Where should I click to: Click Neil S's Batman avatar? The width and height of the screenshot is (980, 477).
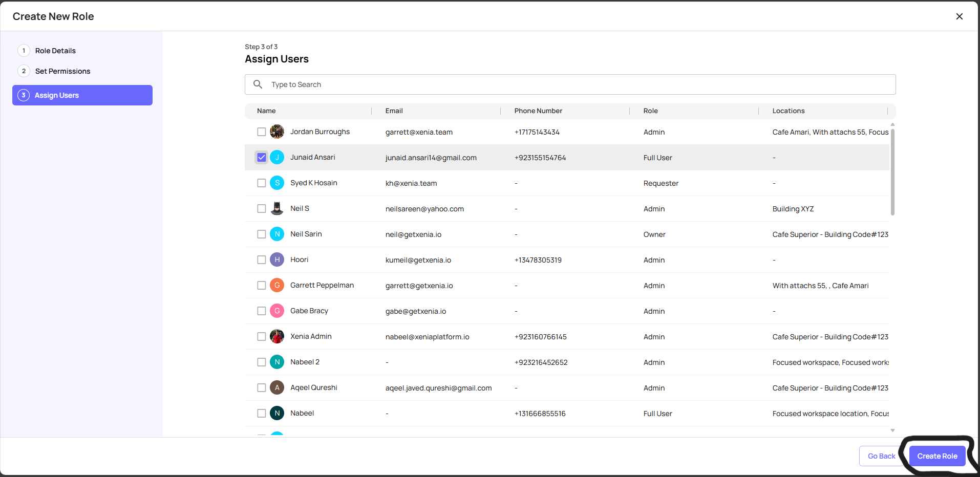(277, 209)
